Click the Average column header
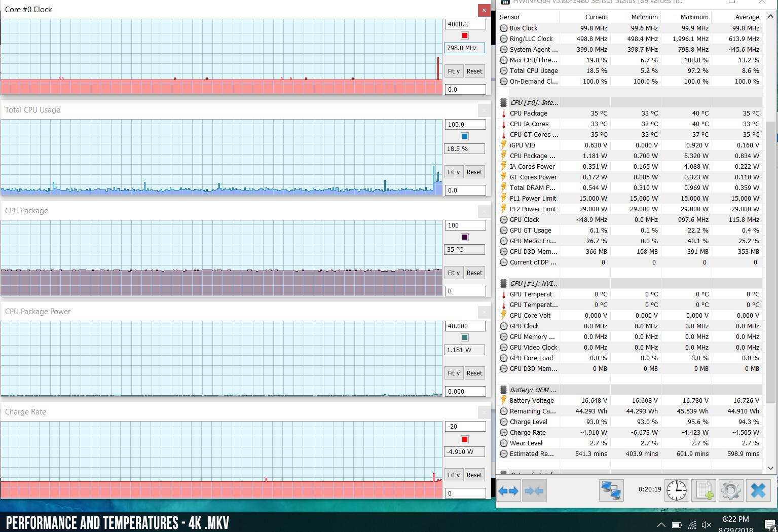The width and height of the screenshot is (778, 532). coord(747,17)
